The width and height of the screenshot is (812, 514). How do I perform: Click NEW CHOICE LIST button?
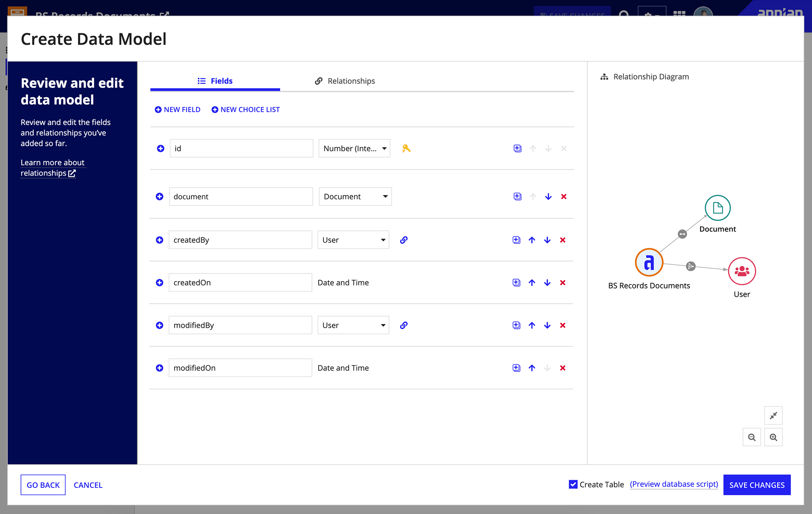[x=245, y=110]
